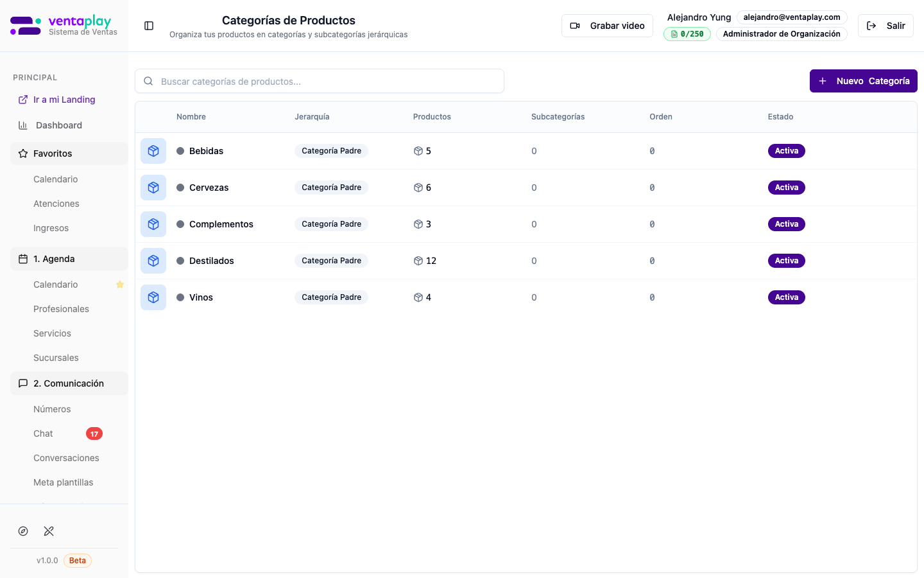
Task: Click the Nuevo Categoría button
Action: pos(863,81)
